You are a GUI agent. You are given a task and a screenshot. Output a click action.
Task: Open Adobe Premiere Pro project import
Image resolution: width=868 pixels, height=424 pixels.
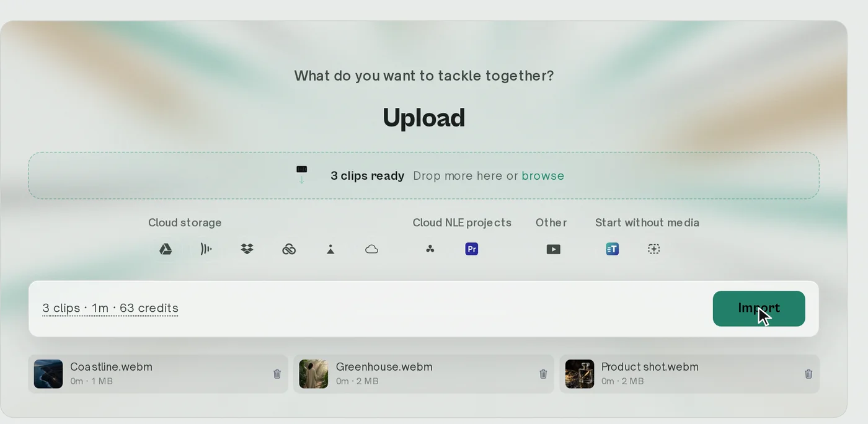(x=472, y=249)
